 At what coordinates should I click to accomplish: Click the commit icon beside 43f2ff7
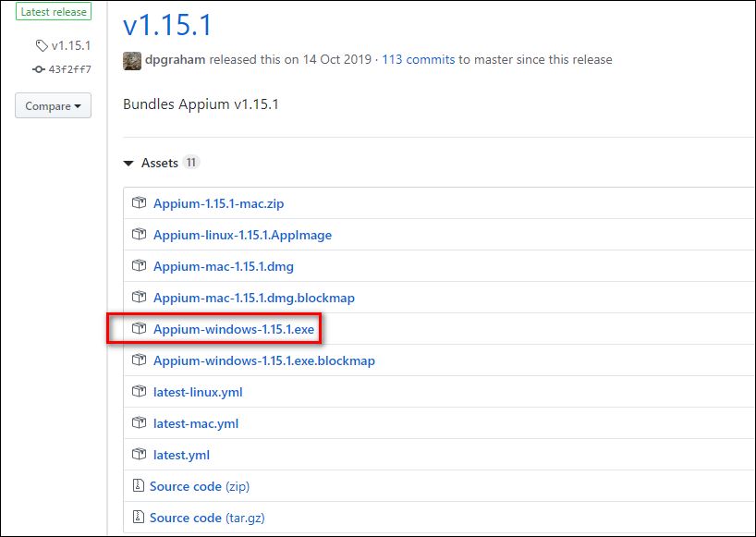tap(38, 69)
